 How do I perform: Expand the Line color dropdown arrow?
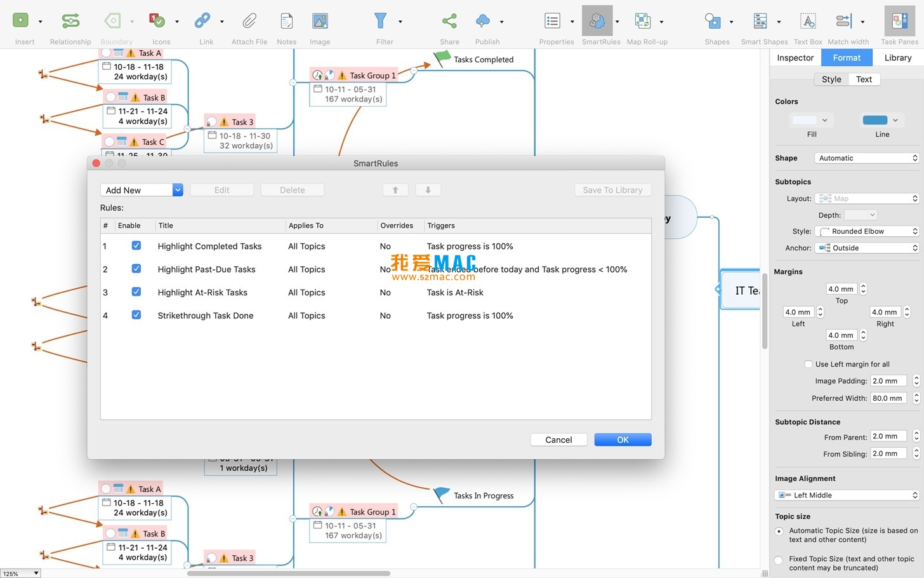pyautogui.click(x=895, y=120)
